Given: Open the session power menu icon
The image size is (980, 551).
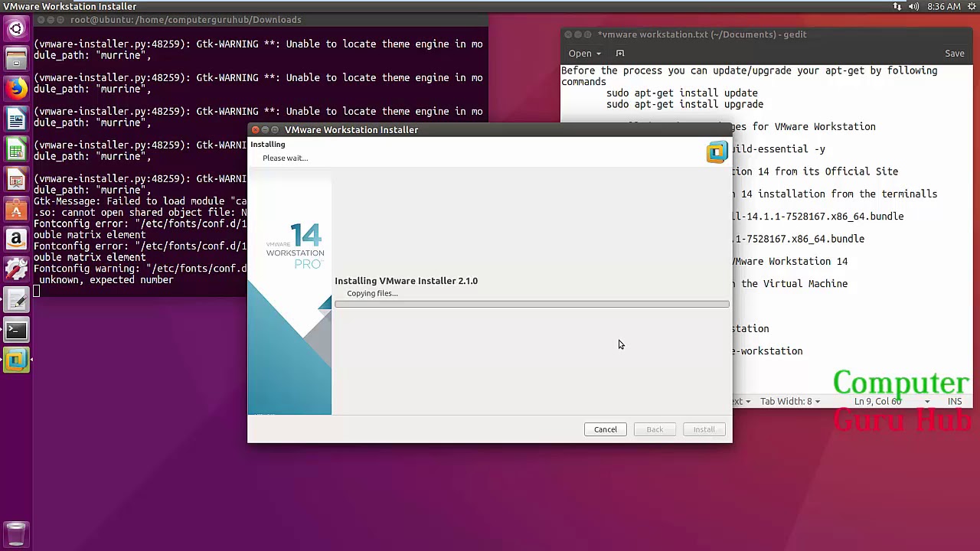Looking at the screenshot, I should point(970,6).
